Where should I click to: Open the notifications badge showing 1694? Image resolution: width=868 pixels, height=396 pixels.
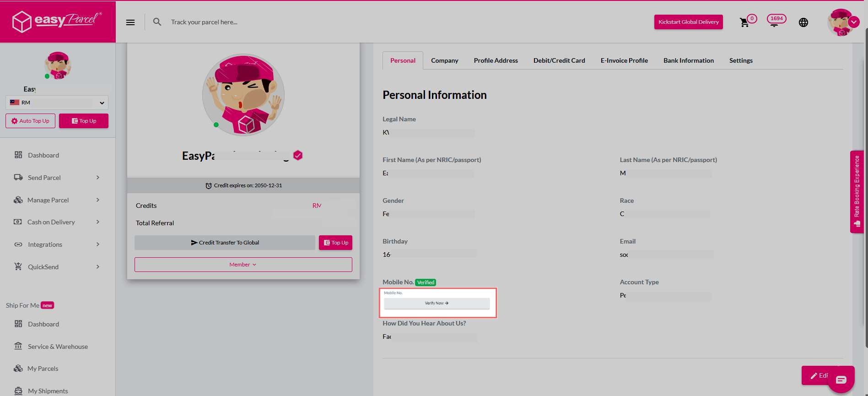(x=776, y=20)
